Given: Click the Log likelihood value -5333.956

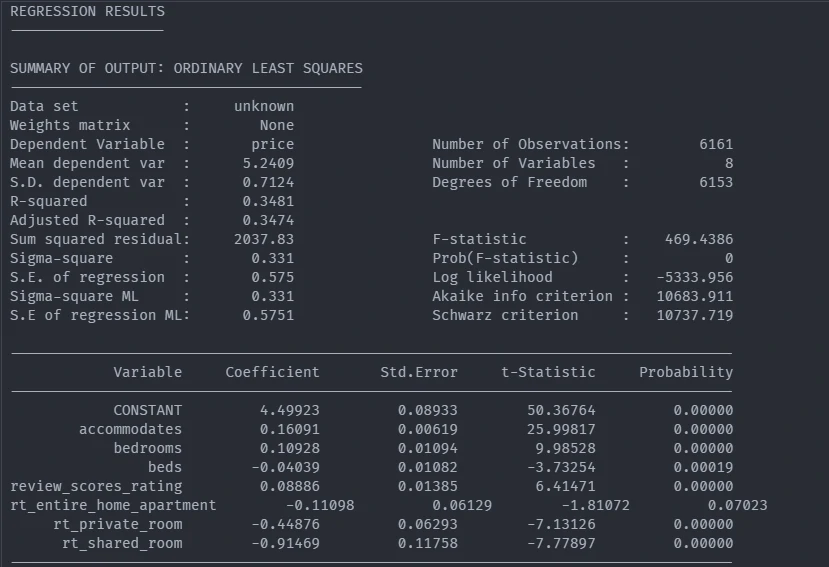Looking at the screenshot, I should (x=695, y=278).
